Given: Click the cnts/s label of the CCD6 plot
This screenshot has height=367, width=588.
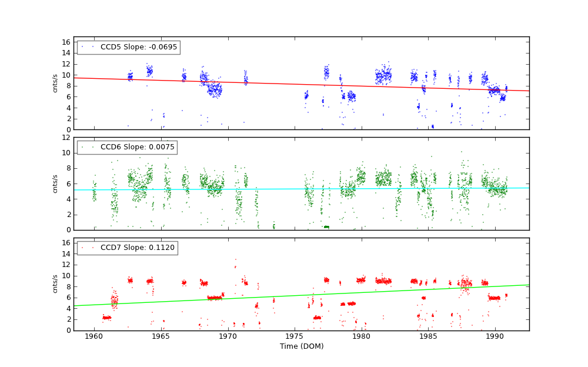Looking at the screenshot, I should [55, 183].
